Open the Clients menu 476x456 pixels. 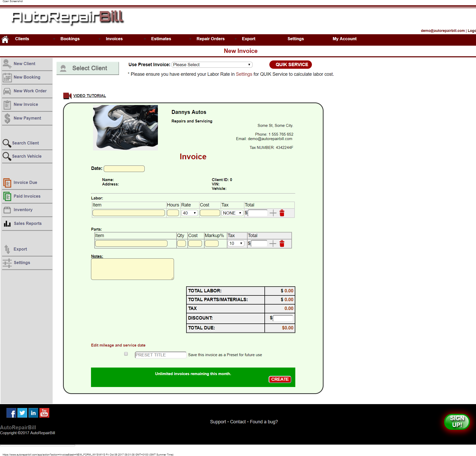point(22,39)
